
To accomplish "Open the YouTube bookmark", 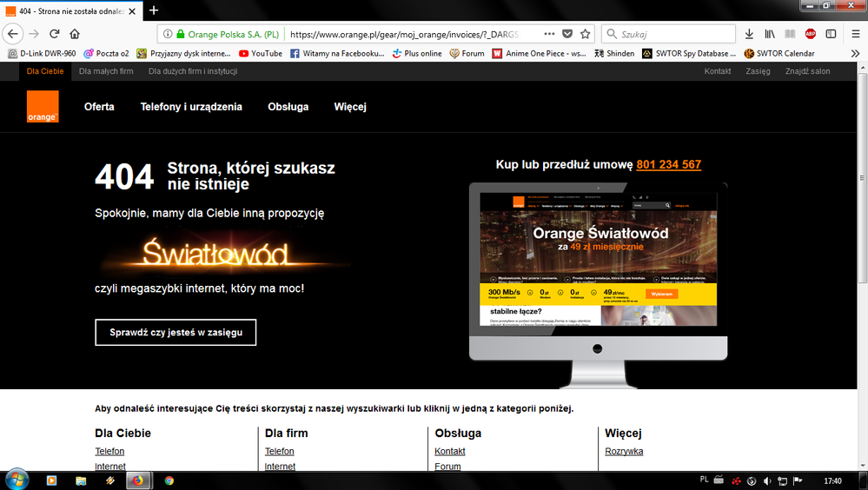I will (x=260, y=53).
